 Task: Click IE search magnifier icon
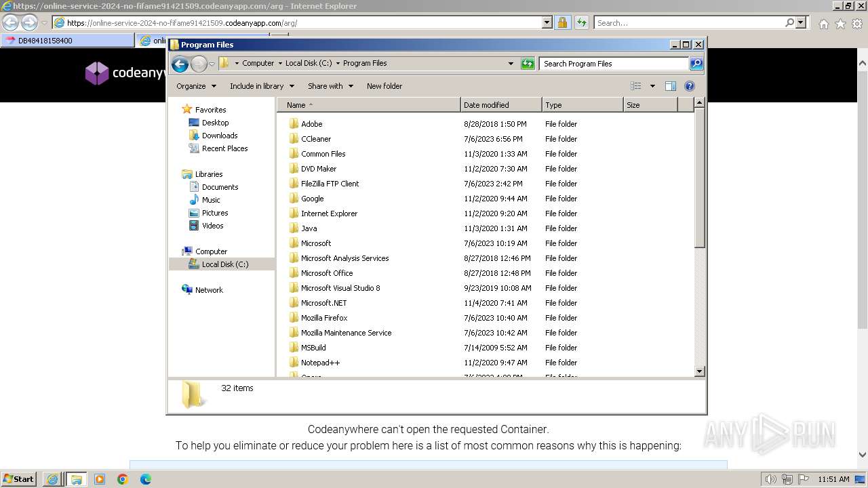click(789, 23)
